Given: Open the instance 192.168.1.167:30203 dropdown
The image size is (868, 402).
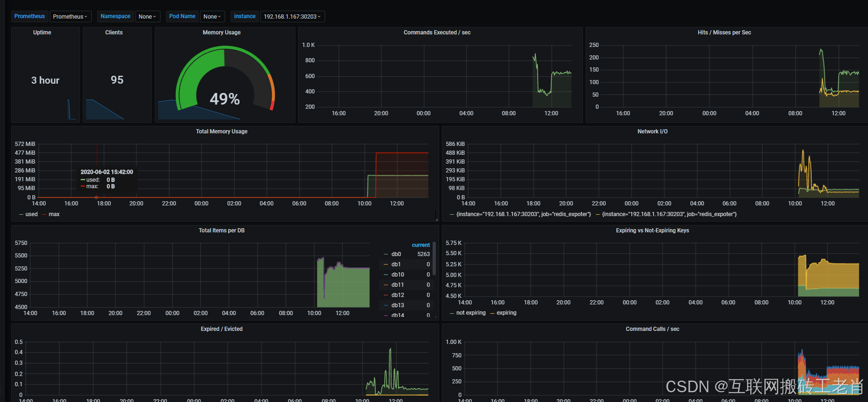Looking at the screenshot, I should click(x=292, y=17).
